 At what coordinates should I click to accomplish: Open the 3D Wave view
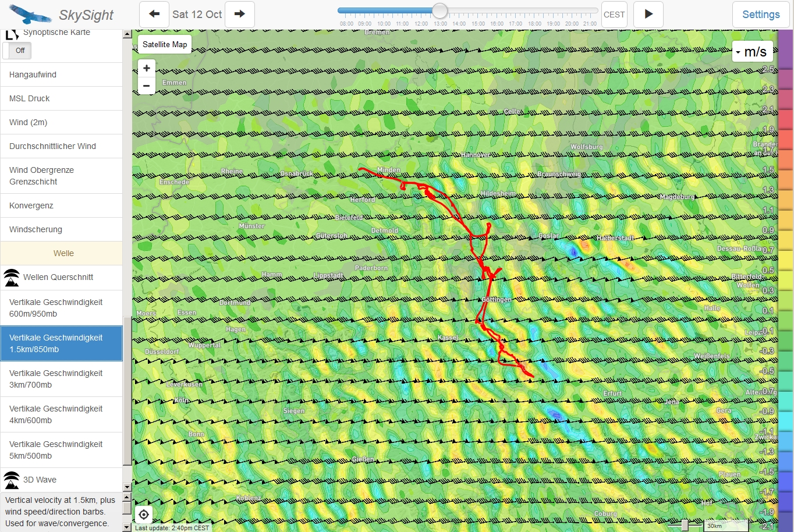[40, 480]
